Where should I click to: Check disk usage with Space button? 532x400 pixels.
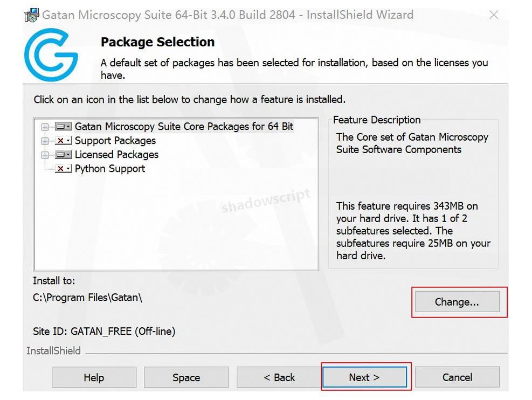point(186,377)
